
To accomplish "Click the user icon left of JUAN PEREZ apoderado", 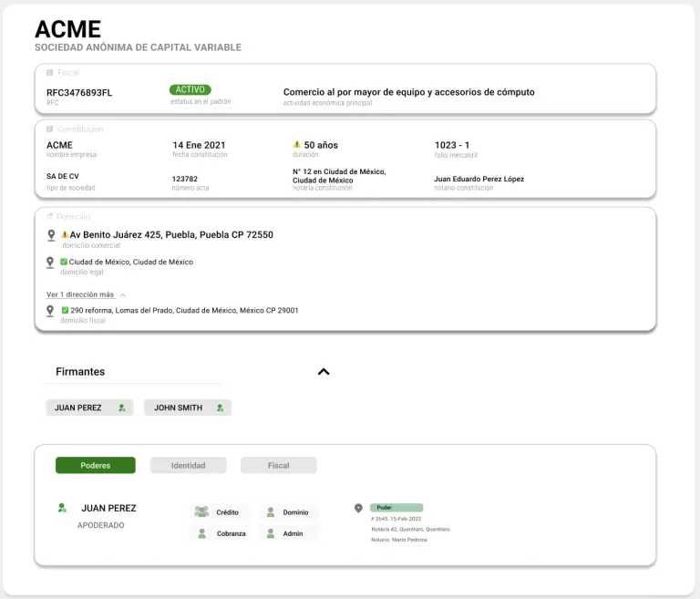I will coord(62,508).
